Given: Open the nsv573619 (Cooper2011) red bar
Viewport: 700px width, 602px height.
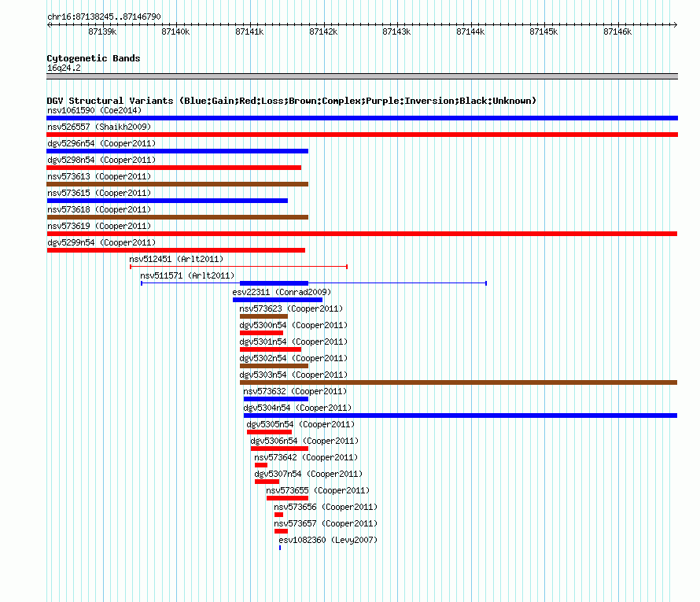Looking at the screenshot, I should (362, 234).
